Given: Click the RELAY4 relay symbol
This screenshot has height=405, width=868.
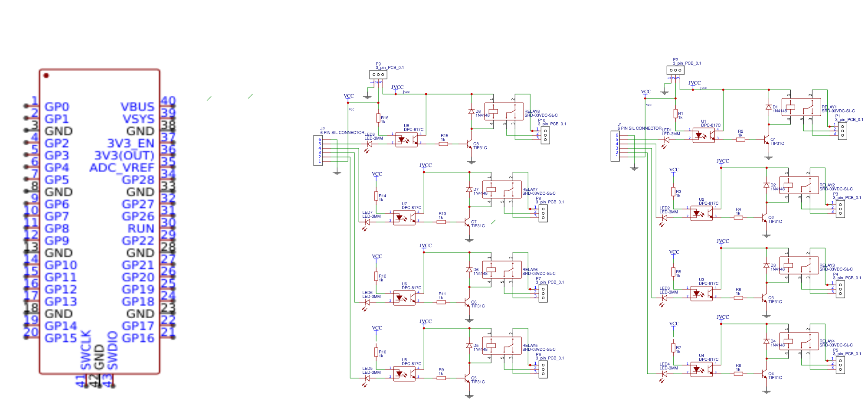Looking at the screenshot, I should pyautogui.click(x=799, y=341).
